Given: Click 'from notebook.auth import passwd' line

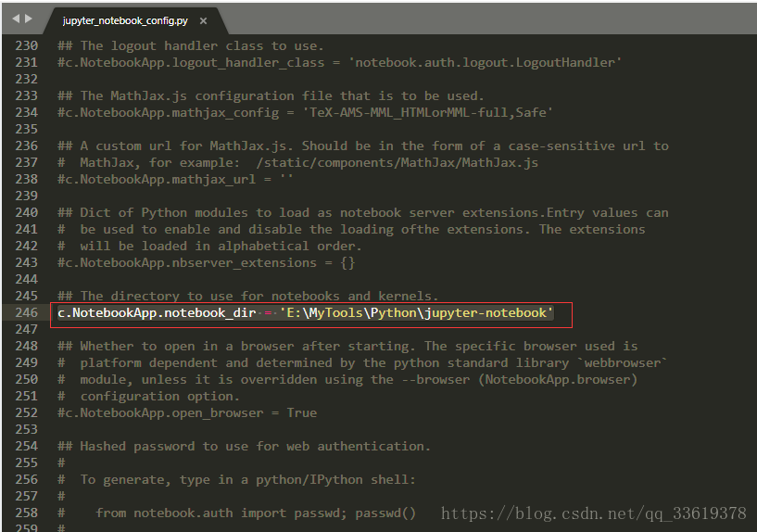Looking at the screenshot, I should pos(236,513).
